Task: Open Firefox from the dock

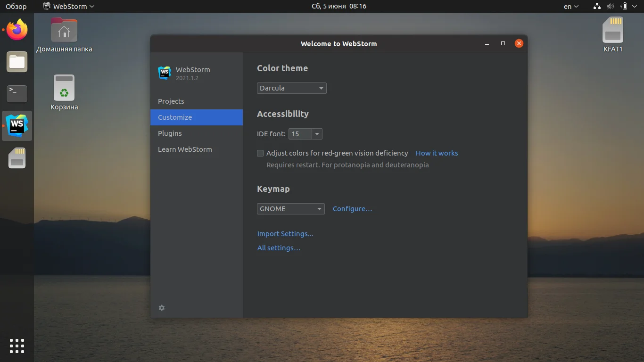Action: (17, 30)
